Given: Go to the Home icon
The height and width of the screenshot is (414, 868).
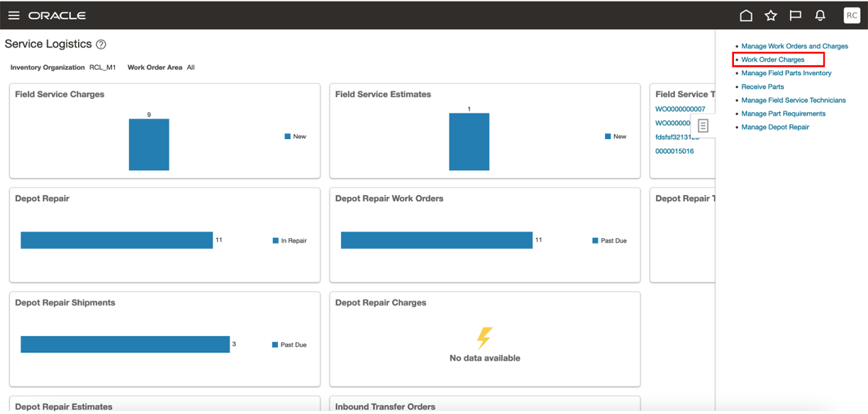Looking at the screenshot, I should click(x=746, y=15).
